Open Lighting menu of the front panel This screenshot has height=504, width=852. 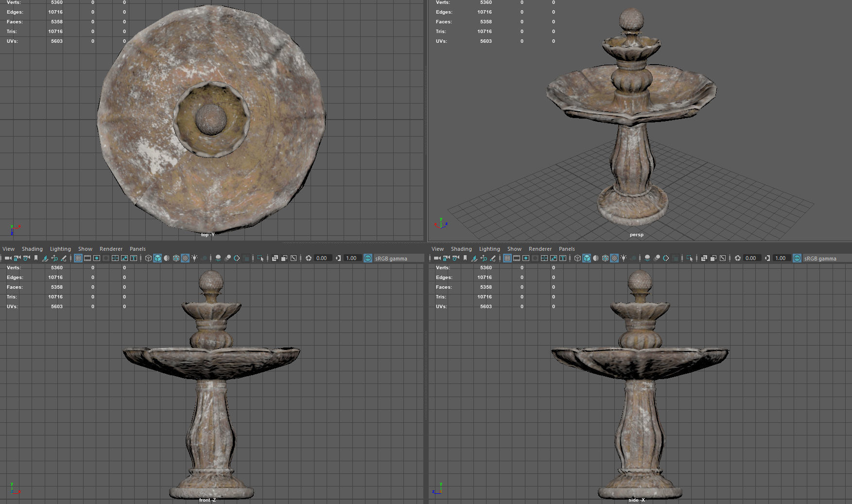60,249
